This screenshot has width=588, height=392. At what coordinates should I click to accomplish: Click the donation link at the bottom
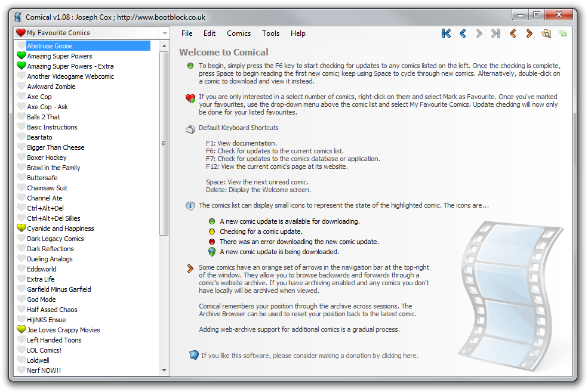(309, 356)
